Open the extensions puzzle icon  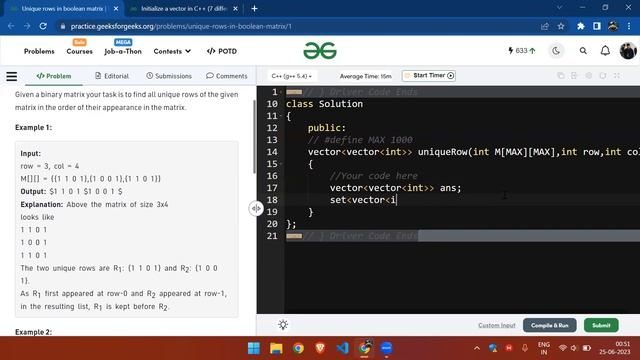580,26
